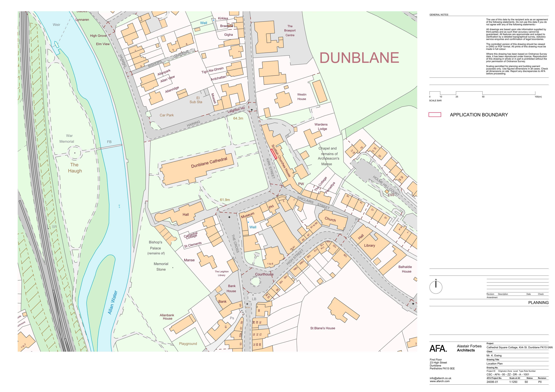Open the info@afarch.co.uk email address
Screen dimensions: 555x392
(x=440, y=378)
